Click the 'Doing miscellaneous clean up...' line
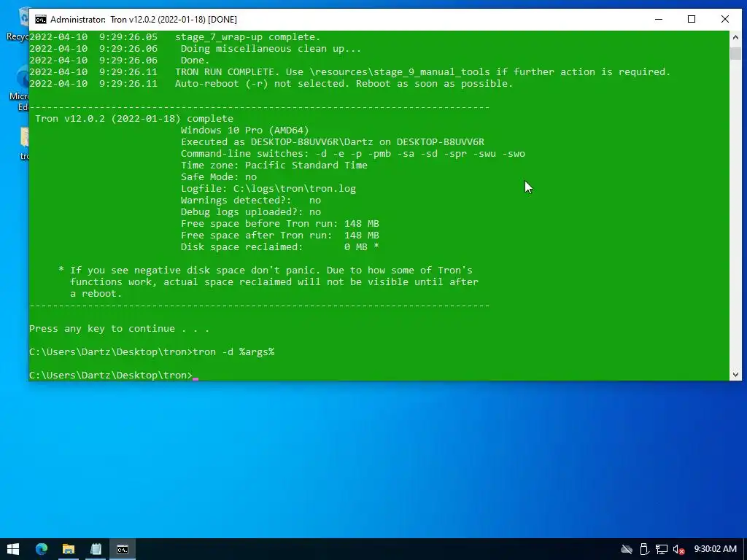This screenshot has width=747, height=560. (x=196, y=49)
